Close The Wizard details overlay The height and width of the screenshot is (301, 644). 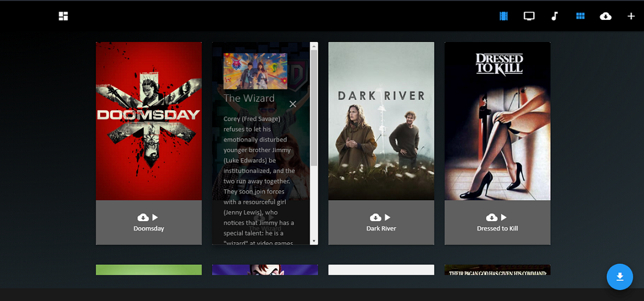point(293,104)
